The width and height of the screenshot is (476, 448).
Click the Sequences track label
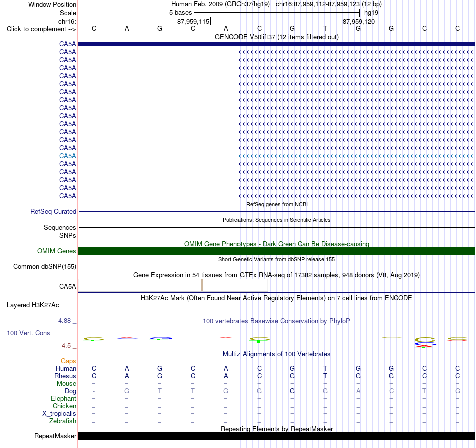click(x=60, y=227)
